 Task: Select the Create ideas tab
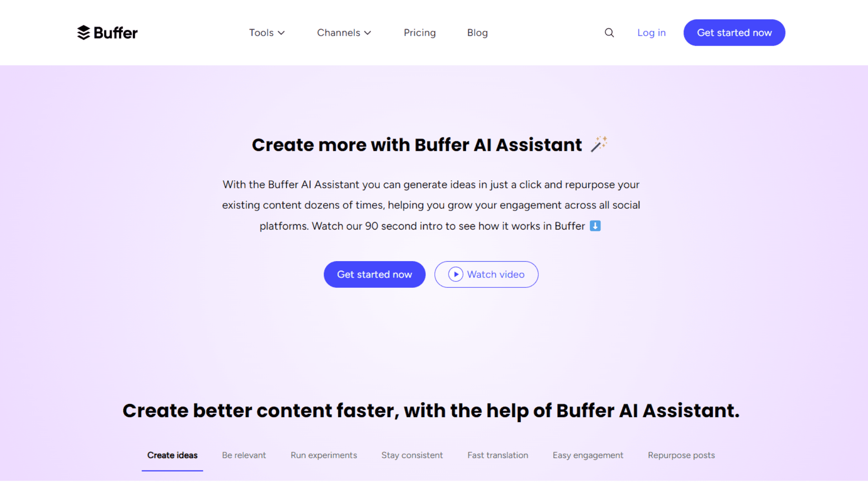tap(172, 455)
